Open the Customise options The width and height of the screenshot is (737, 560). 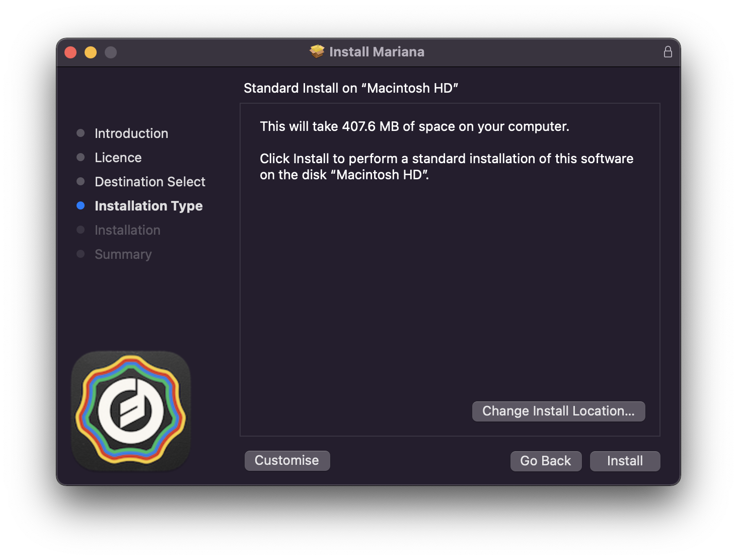tap(287, 460)
